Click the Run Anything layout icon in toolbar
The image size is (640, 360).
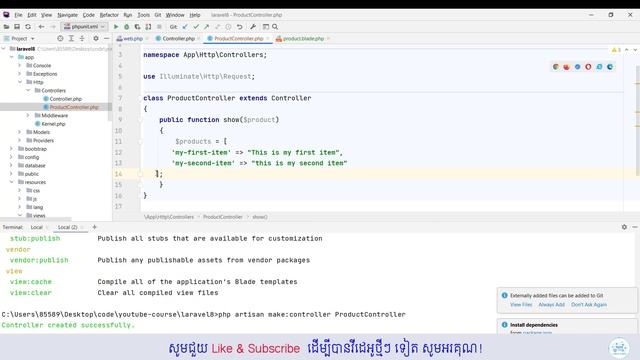(266, 27)
